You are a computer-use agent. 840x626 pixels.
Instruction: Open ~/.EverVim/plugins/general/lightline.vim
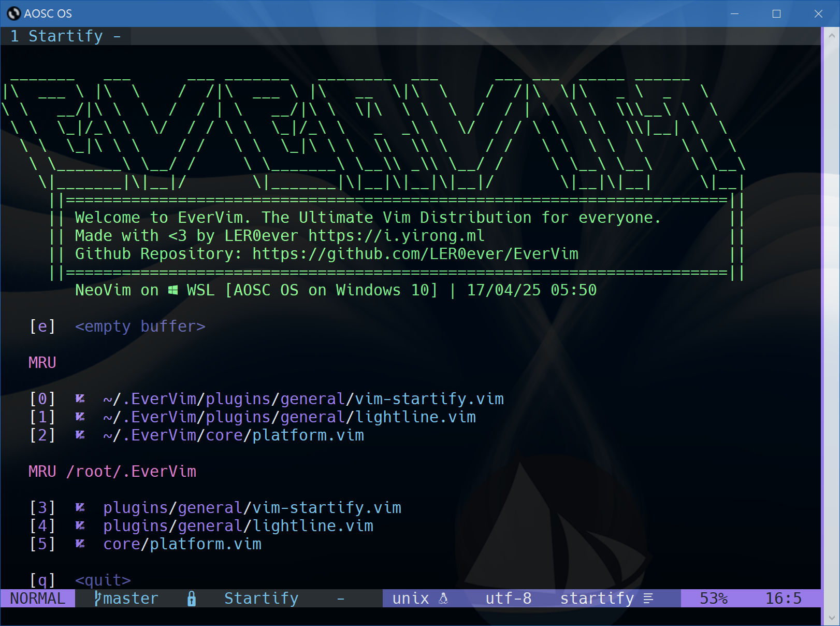click(x=289, y=417)
